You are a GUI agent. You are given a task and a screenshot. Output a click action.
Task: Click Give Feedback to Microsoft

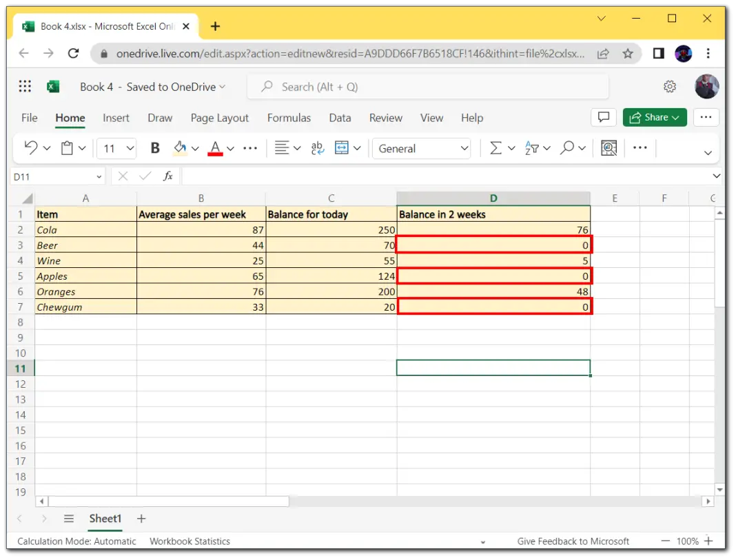(x=573, y=541)
